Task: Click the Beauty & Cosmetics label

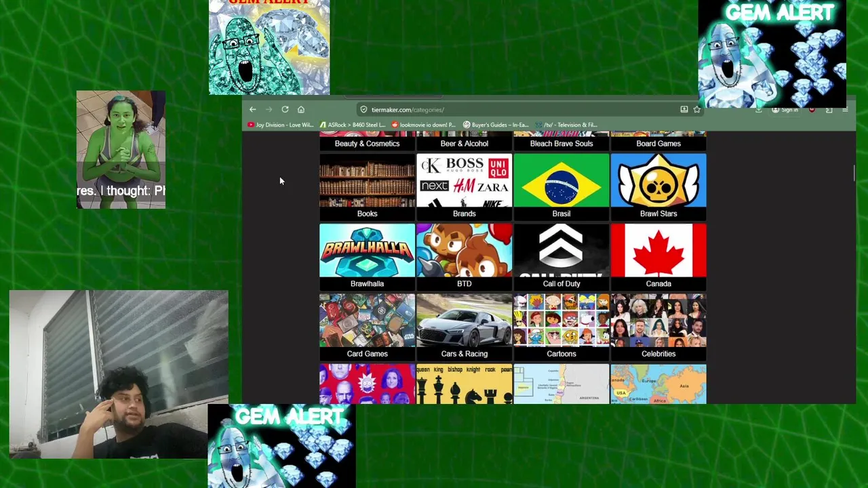Action: click(x=367, y=144)
